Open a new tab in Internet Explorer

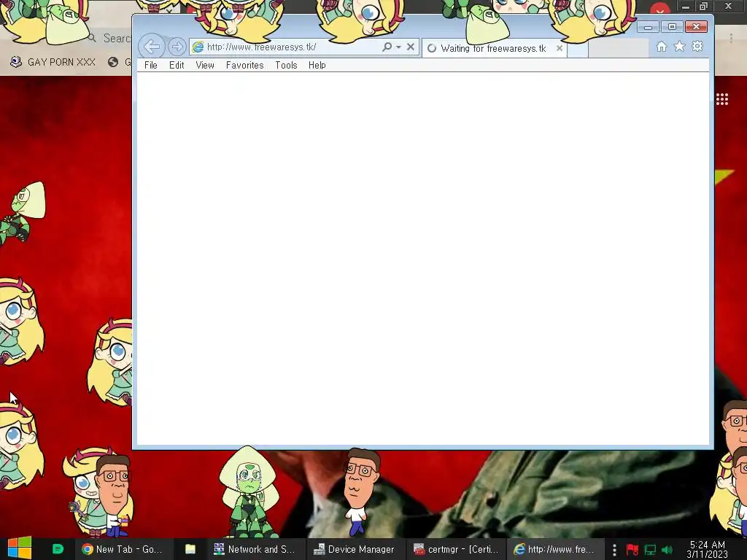tap(578, 49)
